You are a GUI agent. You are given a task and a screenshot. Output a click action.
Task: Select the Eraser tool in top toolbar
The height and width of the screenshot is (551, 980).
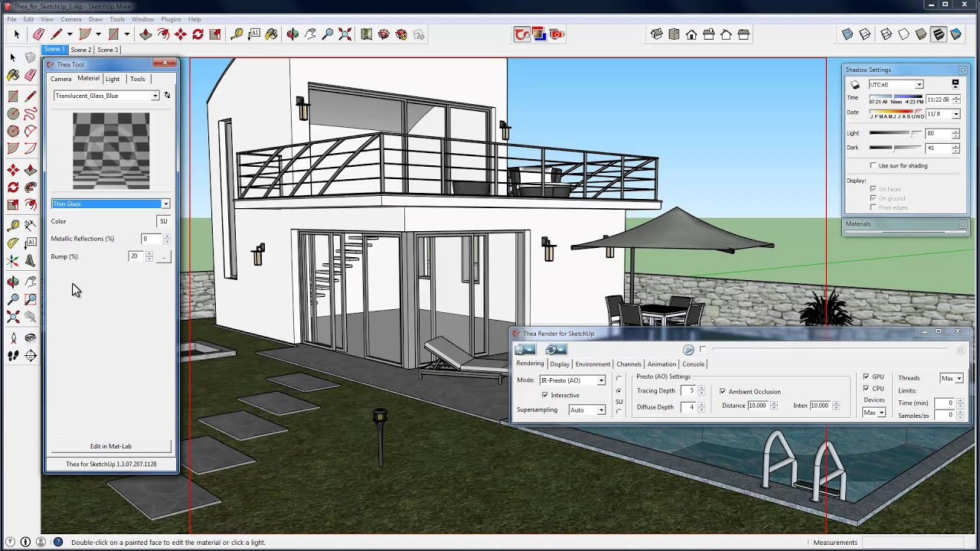38,34
